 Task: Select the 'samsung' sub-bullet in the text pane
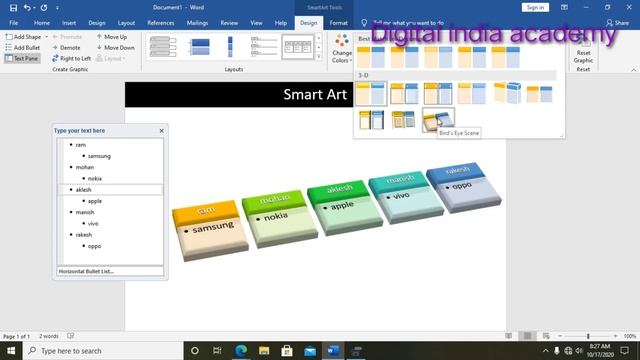pyautogui.click(x=99, y=156)
